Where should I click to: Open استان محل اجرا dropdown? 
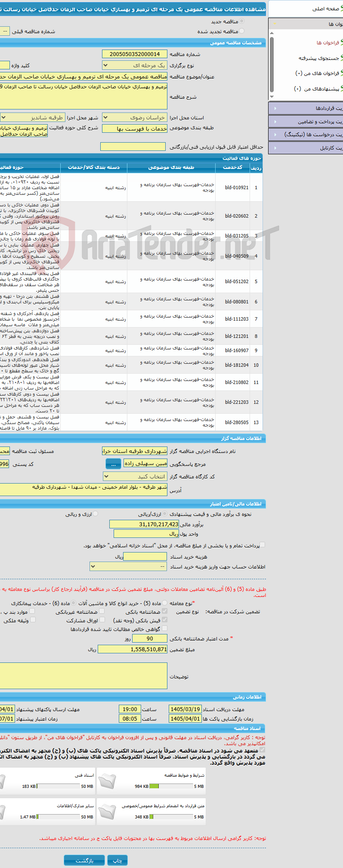(135, 117)
